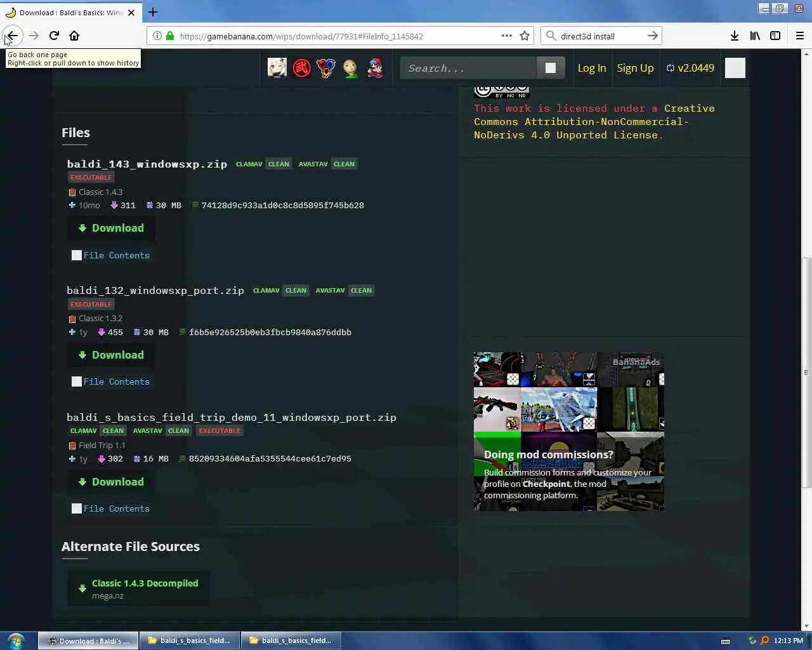Image resolution: width=812 pixels, height=650 pixels.
Task: Reload the current page
Action: click(x=54, y=36)
